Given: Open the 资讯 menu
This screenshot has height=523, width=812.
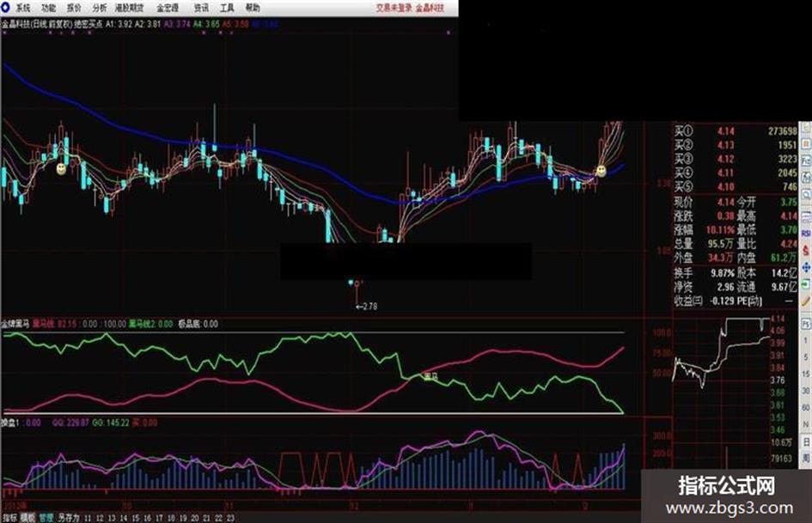Looking at the screenshot, I should (x=201, y=8).
